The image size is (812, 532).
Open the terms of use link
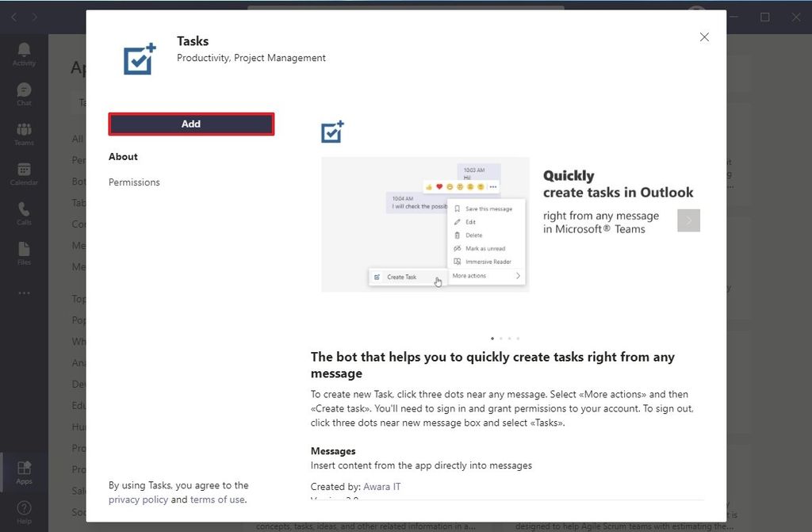(217, 499)
